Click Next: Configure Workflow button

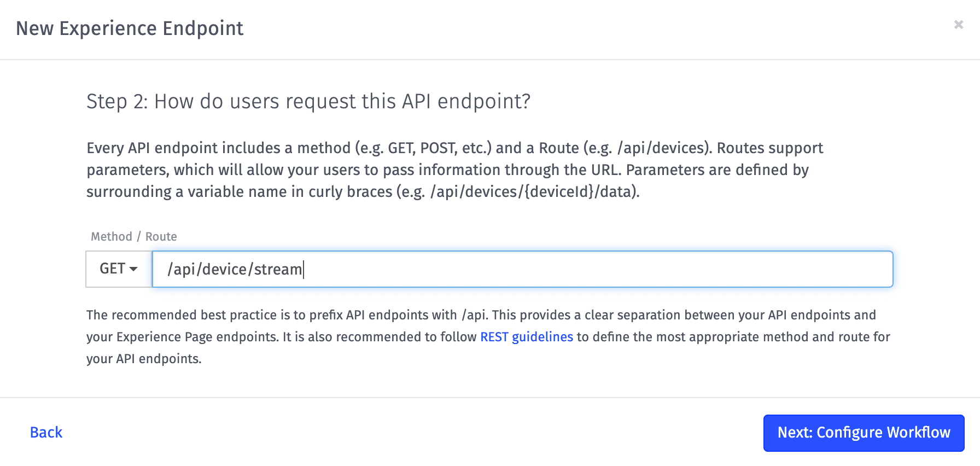pyautogui.click(x=864, y=433)
